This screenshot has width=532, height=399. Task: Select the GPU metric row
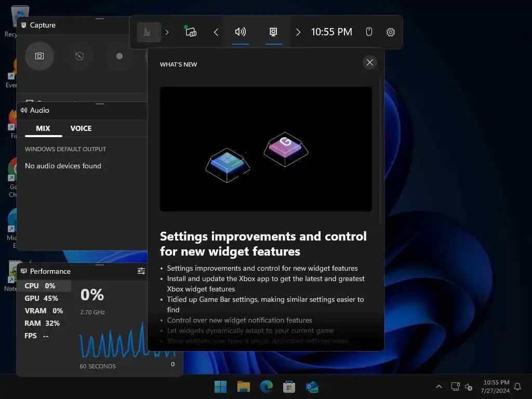tap(44, 298)
